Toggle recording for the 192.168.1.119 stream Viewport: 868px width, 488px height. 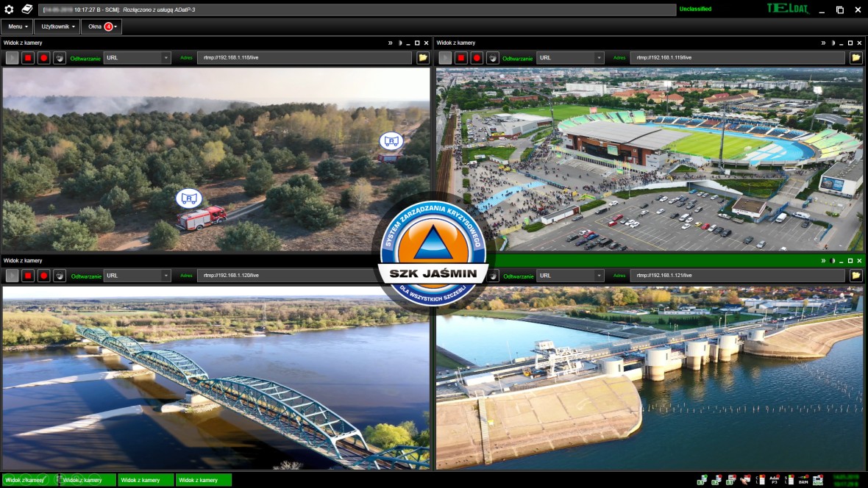[477, 57]
